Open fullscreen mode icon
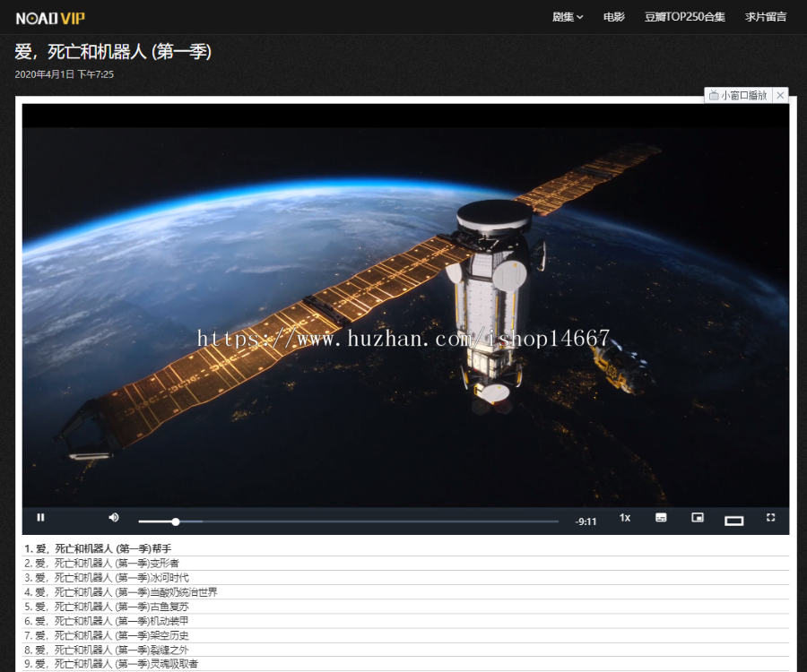 click(770, 517)
